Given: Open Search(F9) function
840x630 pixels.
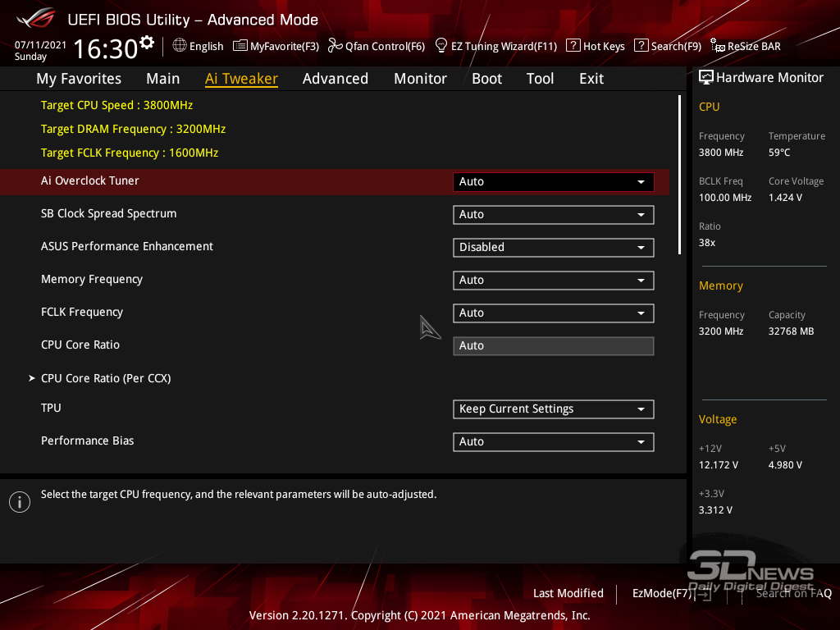Looking at the screenshot, I should [x=668, y=46].
